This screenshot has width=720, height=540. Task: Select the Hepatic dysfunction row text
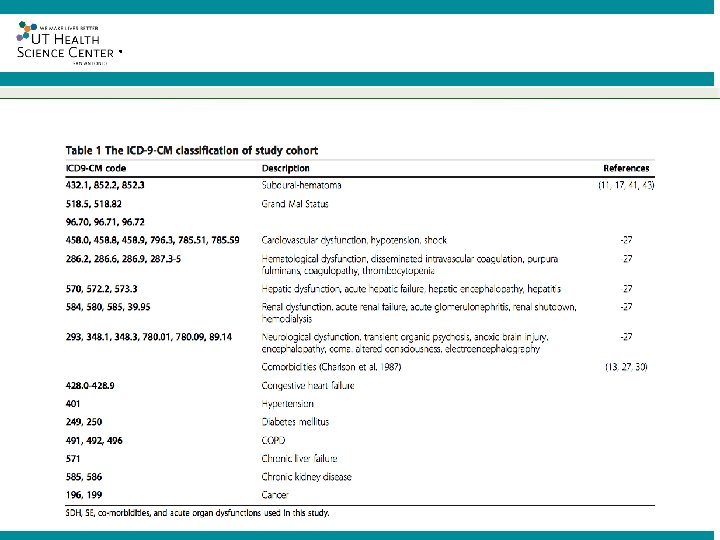coord(411,289)
